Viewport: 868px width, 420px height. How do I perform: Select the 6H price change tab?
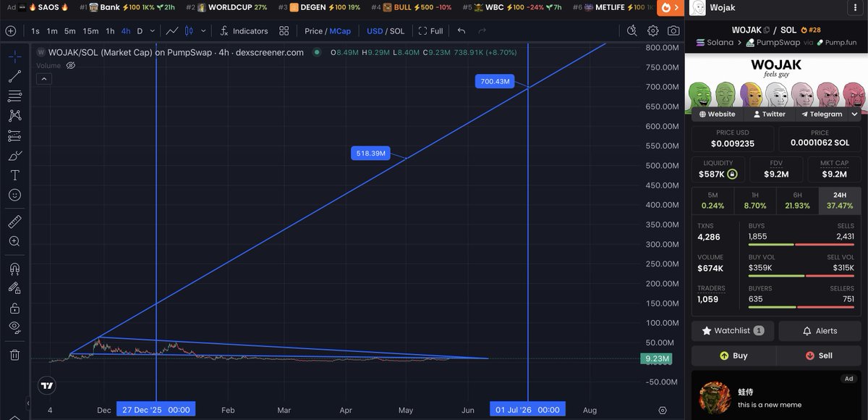click(796, 201)
